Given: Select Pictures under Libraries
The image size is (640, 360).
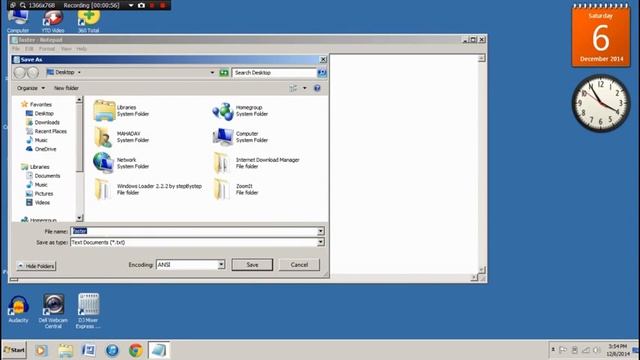Looking at the screenshot, I should [x=40, y=194].
